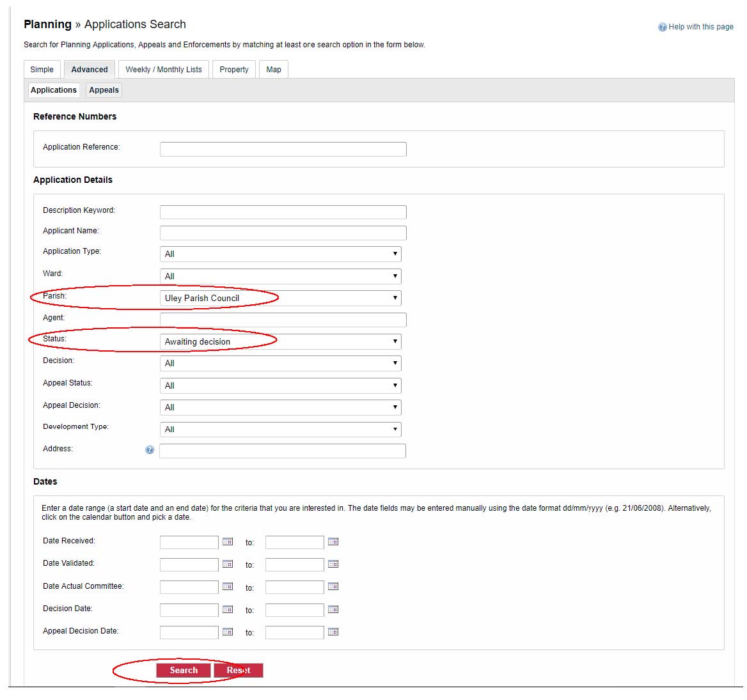Open calendar for Decision Date start

[x=228, y=610]
